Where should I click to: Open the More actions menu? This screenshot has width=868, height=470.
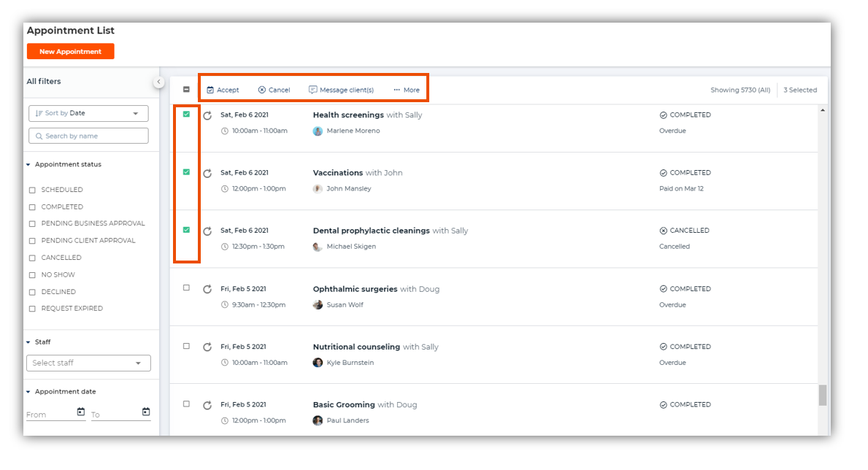pos(407,90)
